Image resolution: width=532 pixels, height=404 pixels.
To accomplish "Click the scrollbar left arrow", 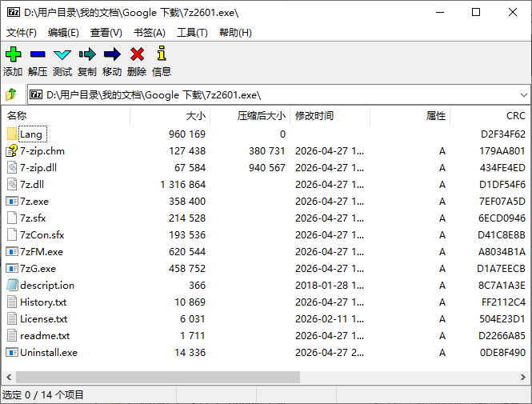I will pos(9,377).
